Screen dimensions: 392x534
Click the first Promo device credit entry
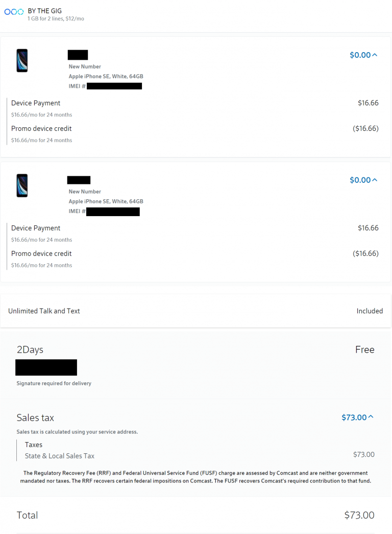pos(41,128)
